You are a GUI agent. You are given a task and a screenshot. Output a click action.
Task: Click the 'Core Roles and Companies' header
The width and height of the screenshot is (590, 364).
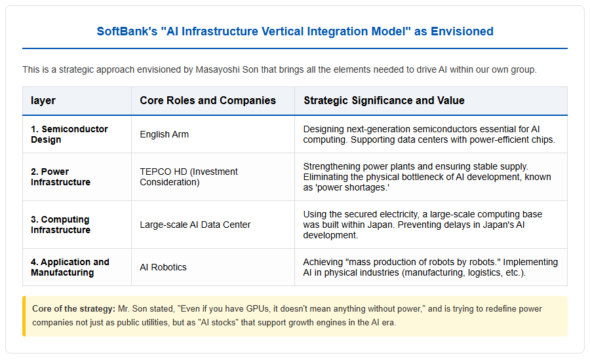tap(208, 100)
